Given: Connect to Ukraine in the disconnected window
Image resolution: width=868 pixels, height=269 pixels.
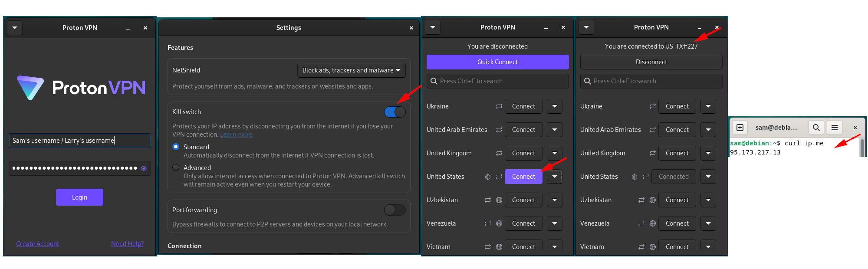Looking at the screenshot, I should point(523,106).
